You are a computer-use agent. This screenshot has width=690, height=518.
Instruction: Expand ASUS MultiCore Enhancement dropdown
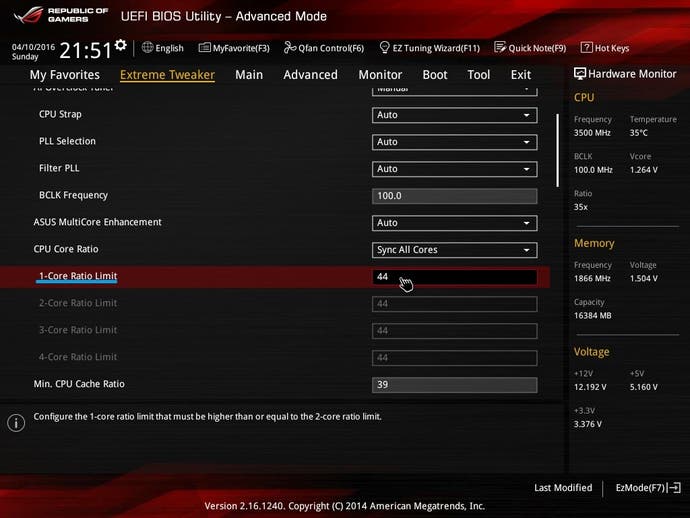pyautogui.click(x=455, y=223)
